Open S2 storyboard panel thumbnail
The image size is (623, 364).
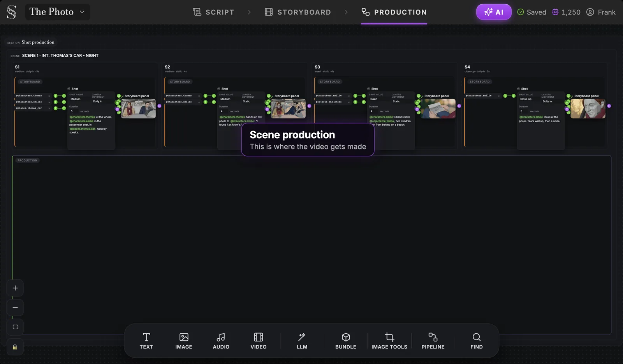(288, 109)
